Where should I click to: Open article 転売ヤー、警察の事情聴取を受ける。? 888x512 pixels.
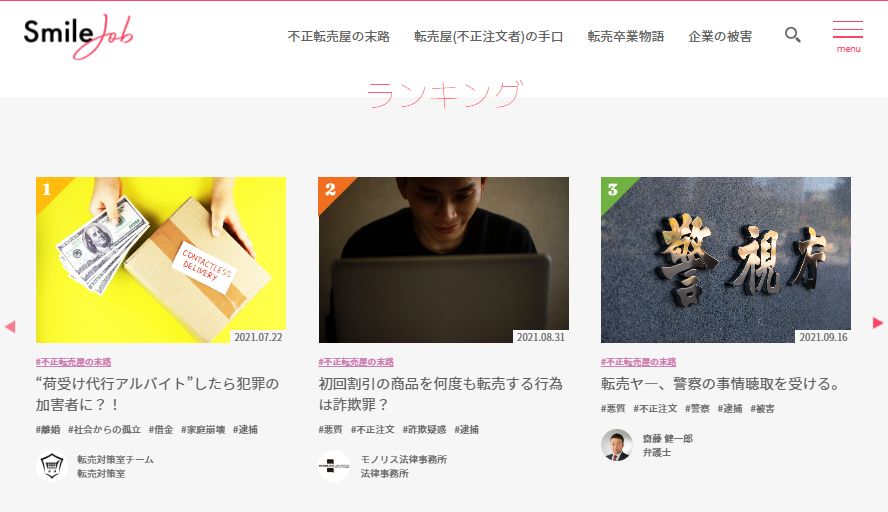pos(721,384)
